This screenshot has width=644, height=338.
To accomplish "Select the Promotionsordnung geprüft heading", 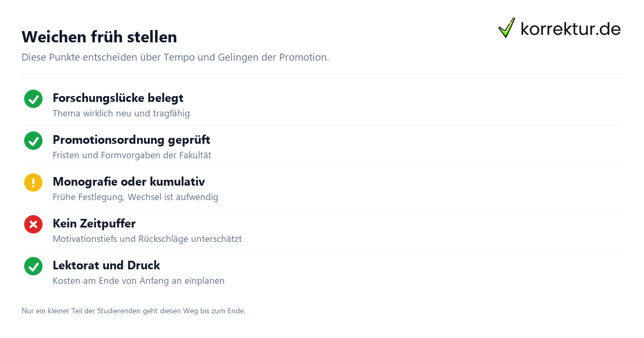I will tap(131, 140).
